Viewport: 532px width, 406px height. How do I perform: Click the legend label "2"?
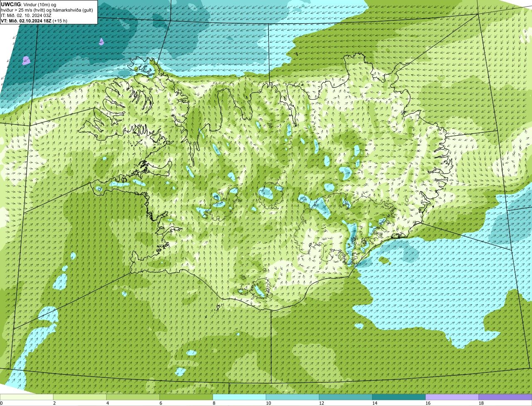54,403
